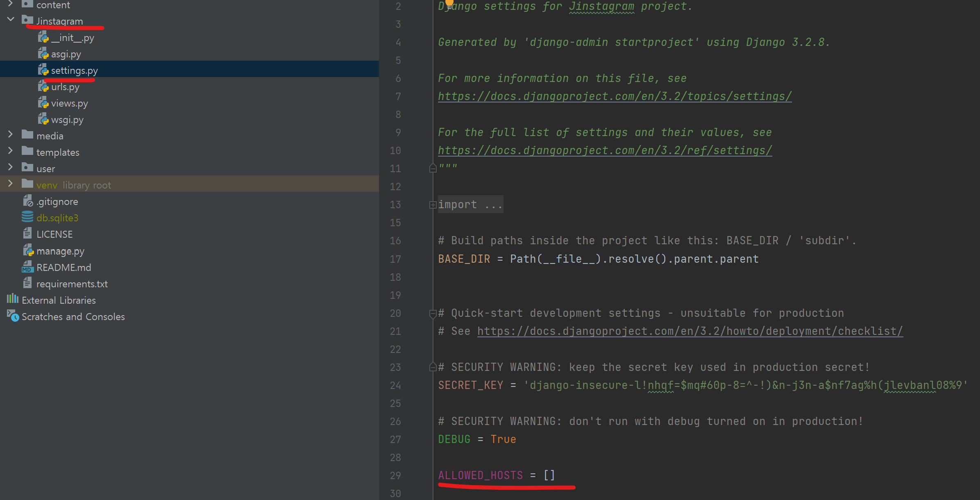This screenshot has height=500, width=980.
Task: Expand the templates folder chevron
Action: click(11, 151)
